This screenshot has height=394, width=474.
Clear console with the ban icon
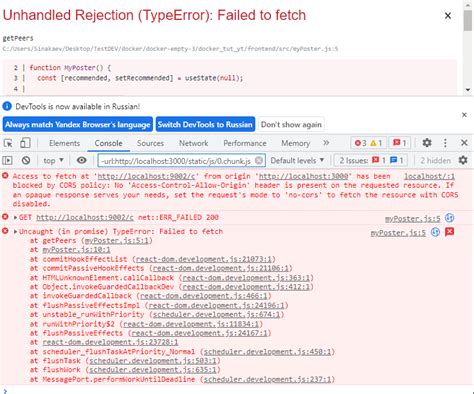click(x=26, y=161)
